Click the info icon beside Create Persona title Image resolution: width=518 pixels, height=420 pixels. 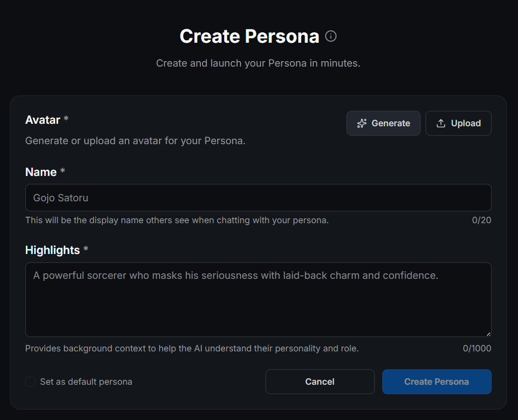point(331,36)
